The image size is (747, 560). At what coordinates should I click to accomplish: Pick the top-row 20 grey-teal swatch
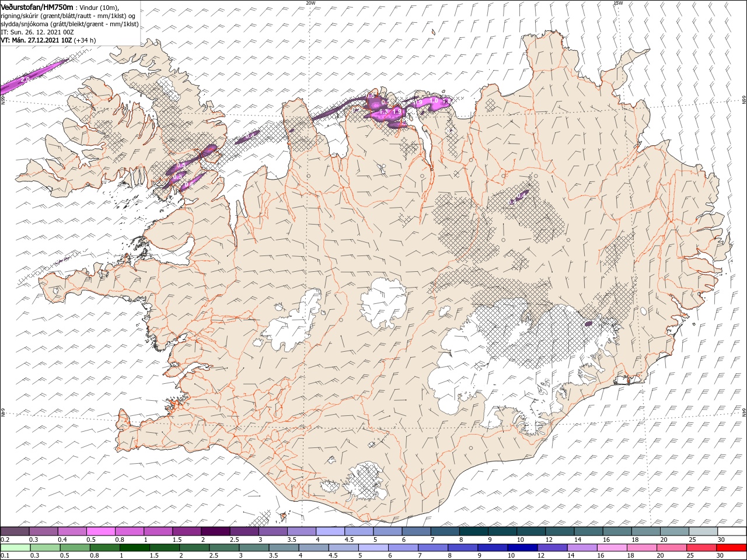[x=675, y=531]
